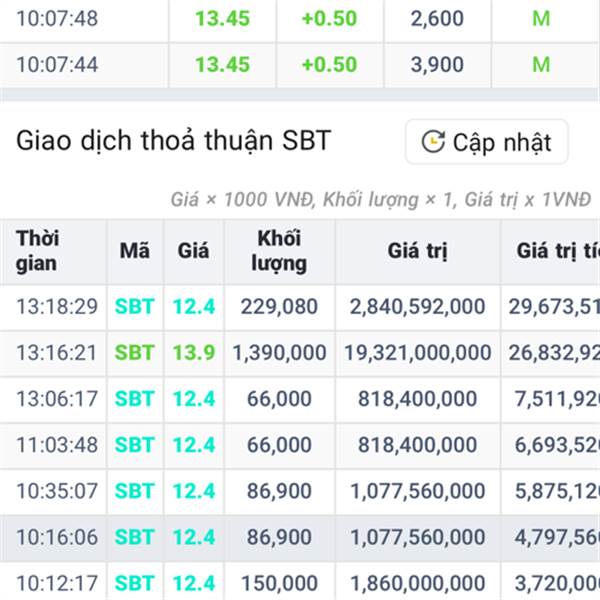600x600 pixels.
Task: Click value 1,860,000,000
Action: [417, 583]
